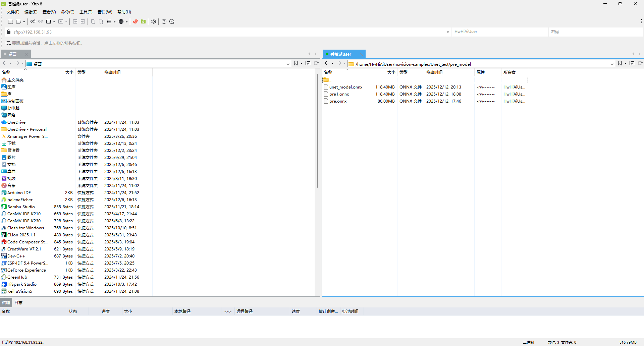Launch Xshell via the red swirl icon
Screen dimensions: 644x346
pos(135,21)
